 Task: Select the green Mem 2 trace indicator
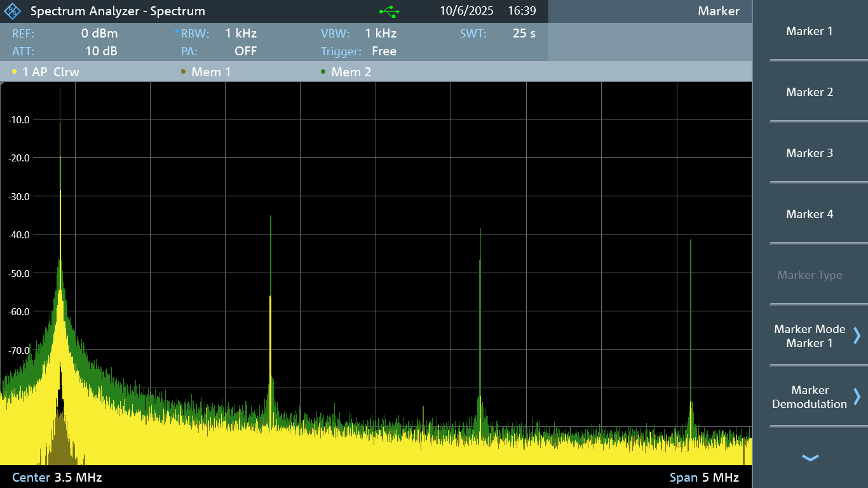coord(346,72)
